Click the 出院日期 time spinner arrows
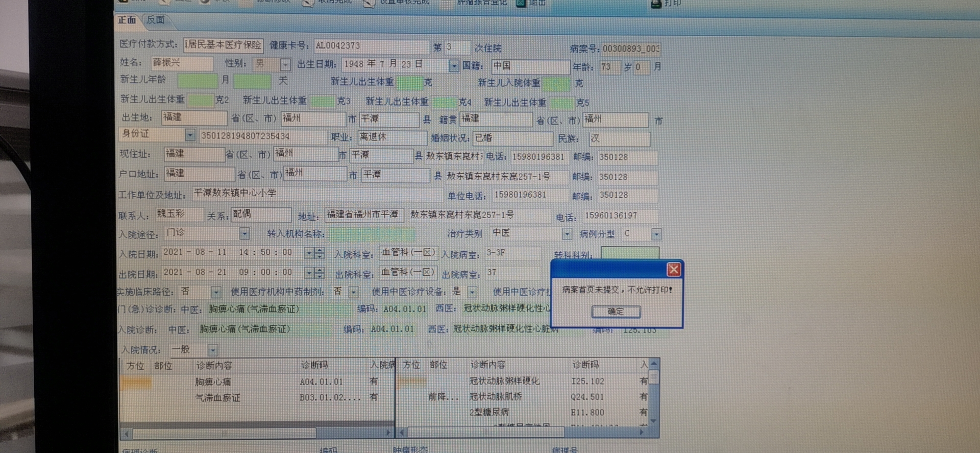 320,273
